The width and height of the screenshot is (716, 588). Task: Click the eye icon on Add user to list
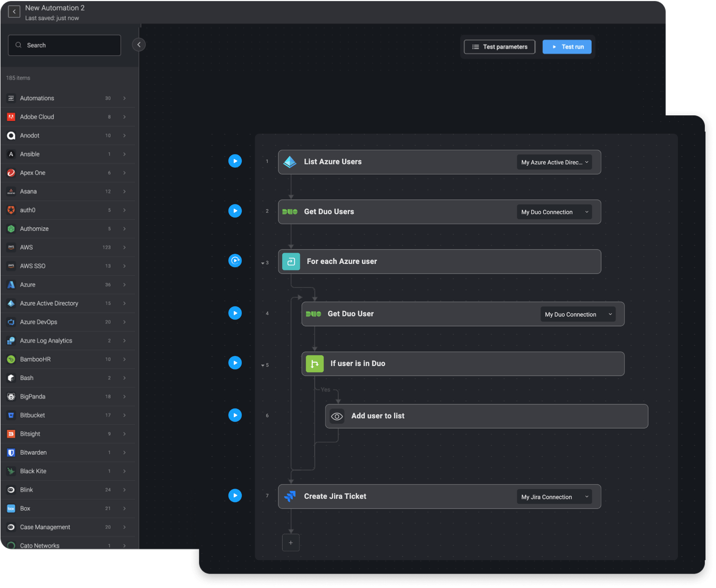(337, 416)
